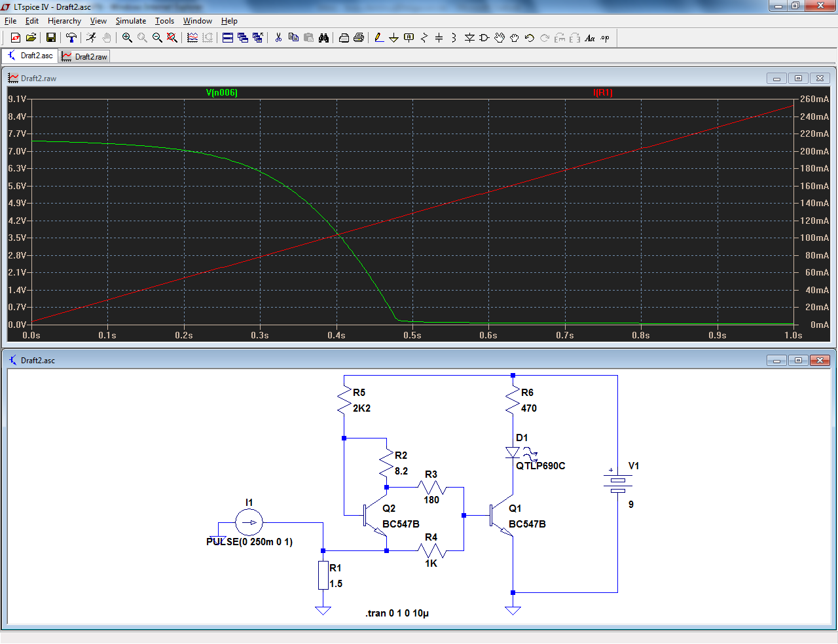
Task: Open the Simulate menu
Action: point(130,21)
